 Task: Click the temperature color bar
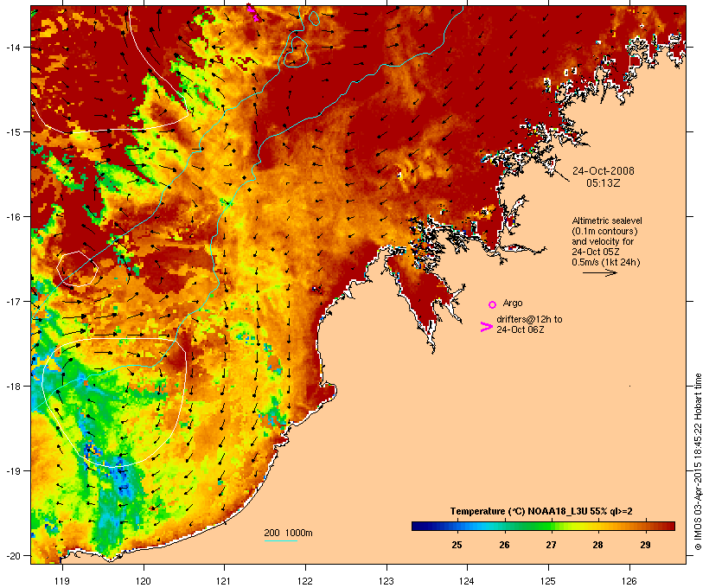[543, 526]
